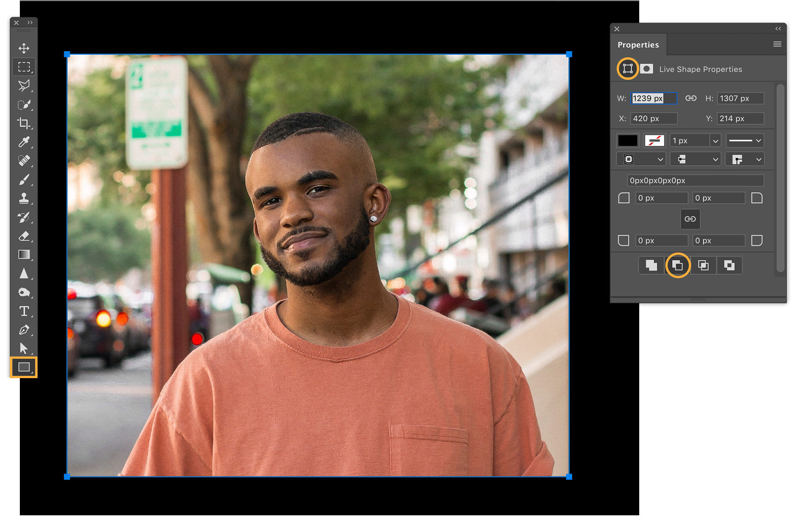Switch to the Properties tab
This screenshot has width=812, height=523.
point(638,44)
